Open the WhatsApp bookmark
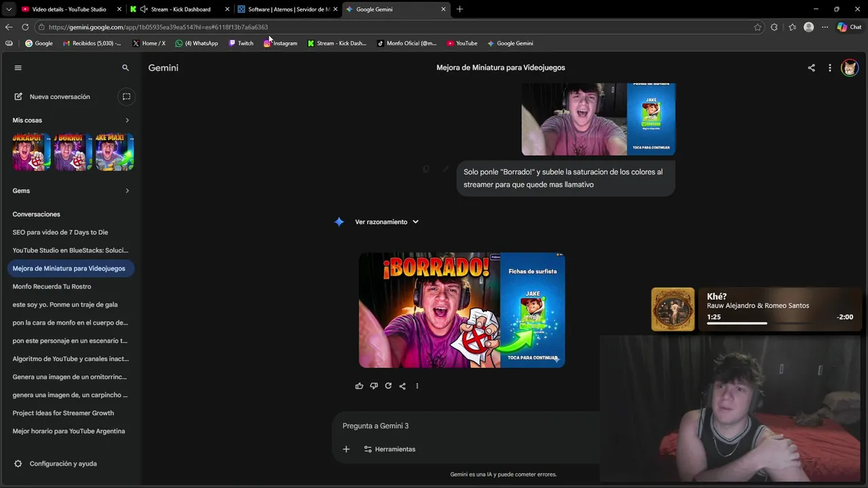 click(x=197, y=43)
